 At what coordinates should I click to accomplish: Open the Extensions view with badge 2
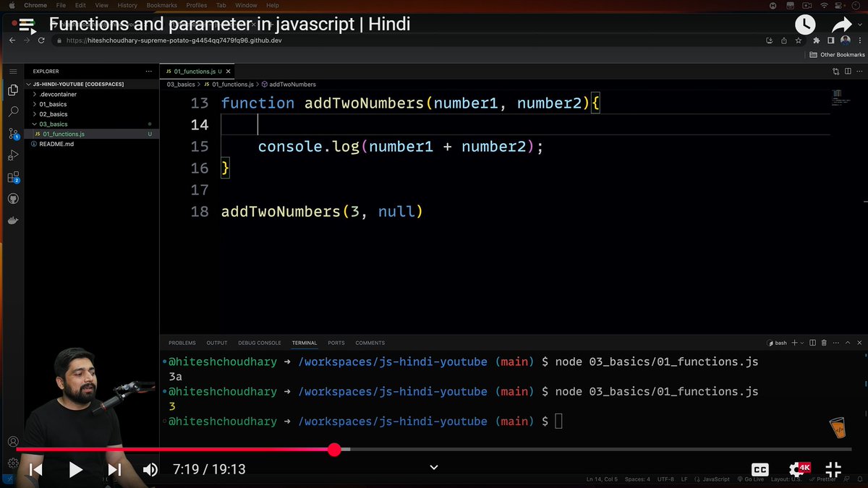13,177
